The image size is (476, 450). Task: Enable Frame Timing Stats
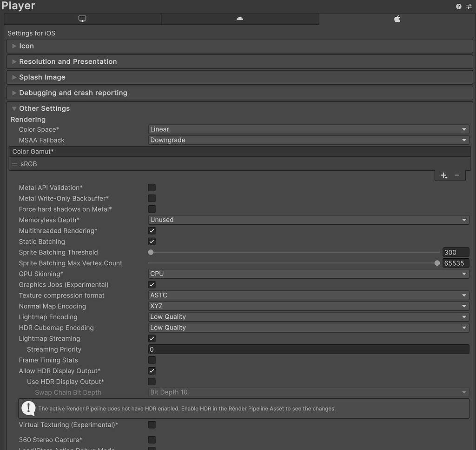(152, 360)
